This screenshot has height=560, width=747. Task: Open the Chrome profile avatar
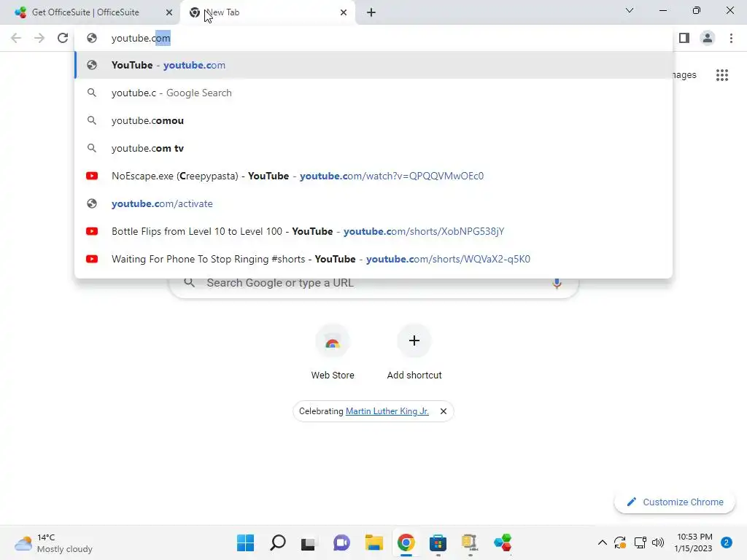[708, 38]
